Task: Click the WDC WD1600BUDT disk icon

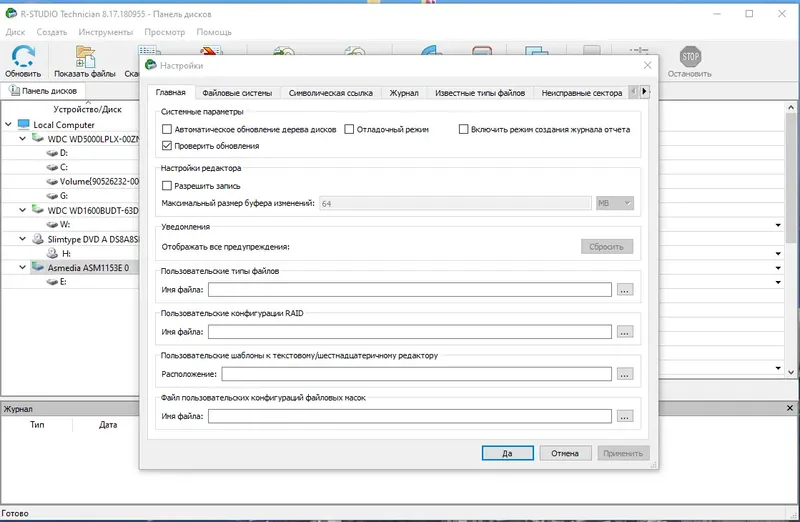Action: coord(38,210)
